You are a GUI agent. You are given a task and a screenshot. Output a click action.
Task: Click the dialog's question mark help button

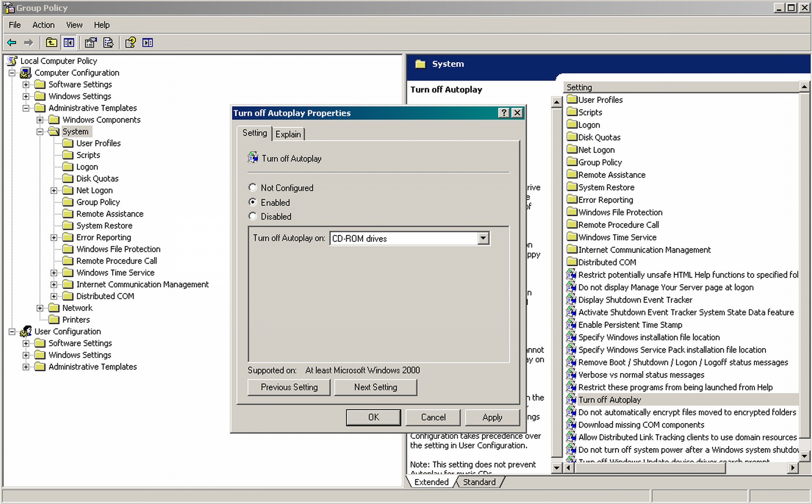503,113
